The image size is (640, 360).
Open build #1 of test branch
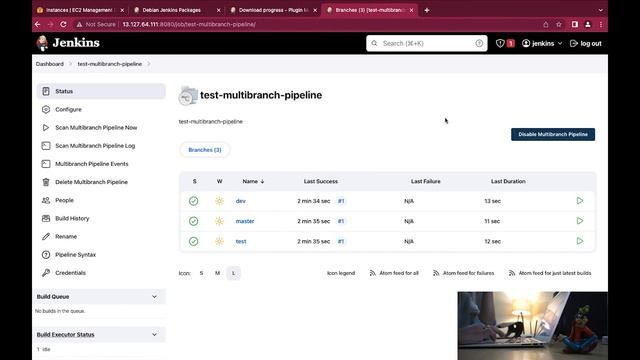[x=341, y=241]
